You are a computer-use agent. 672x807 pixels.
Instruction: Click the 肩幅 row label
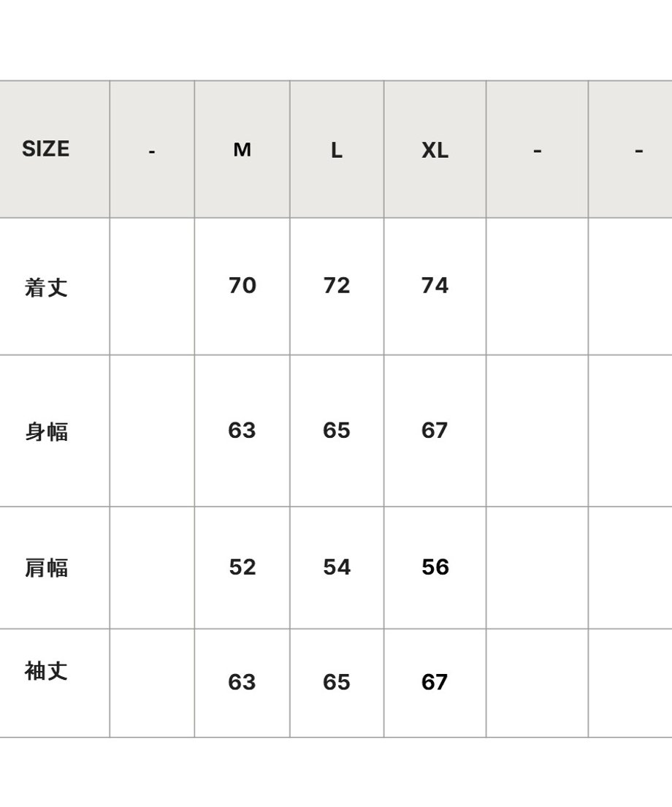coord(46,568)
